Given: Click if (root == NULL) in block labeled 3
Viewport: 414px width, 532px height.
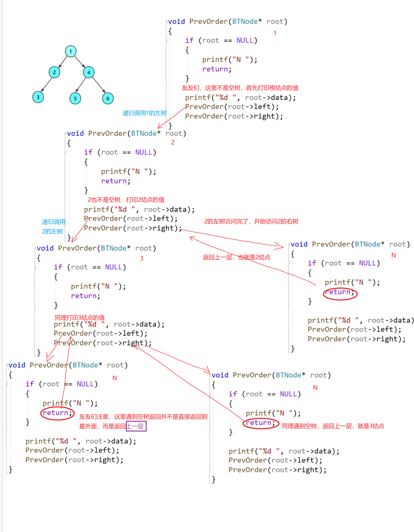Looking at the screenshot, I should [90, 267].
